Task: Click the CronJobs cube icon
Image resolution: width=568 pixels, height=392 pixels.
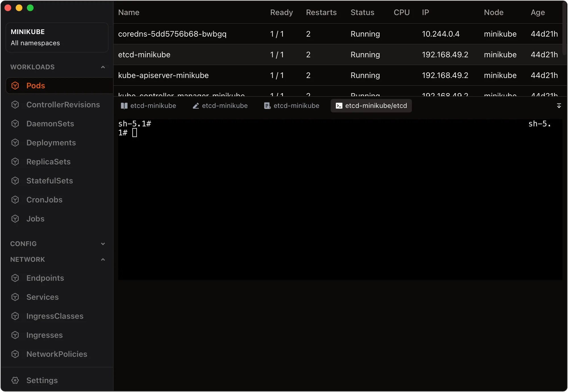Action: (15, 200)
